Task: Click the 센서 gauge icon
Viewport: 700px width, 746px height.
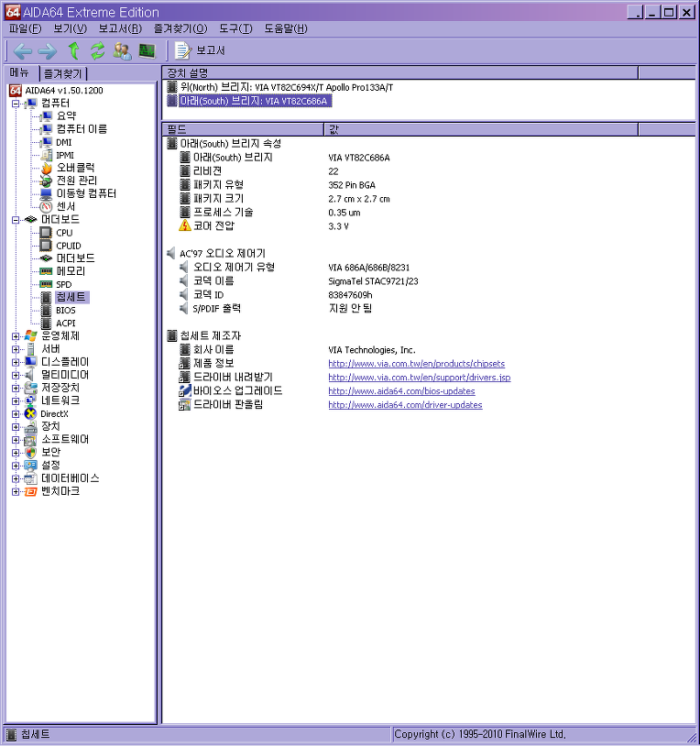Action: click(x=46, y=206)
